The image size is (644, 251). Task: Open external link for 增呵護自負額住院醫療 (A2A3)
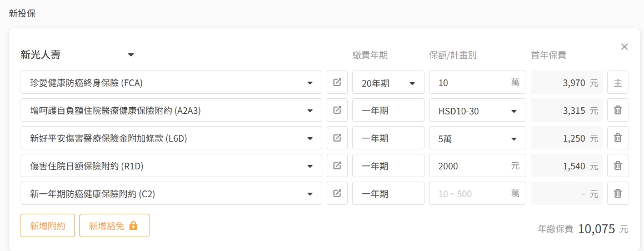(x=337, y=110)
